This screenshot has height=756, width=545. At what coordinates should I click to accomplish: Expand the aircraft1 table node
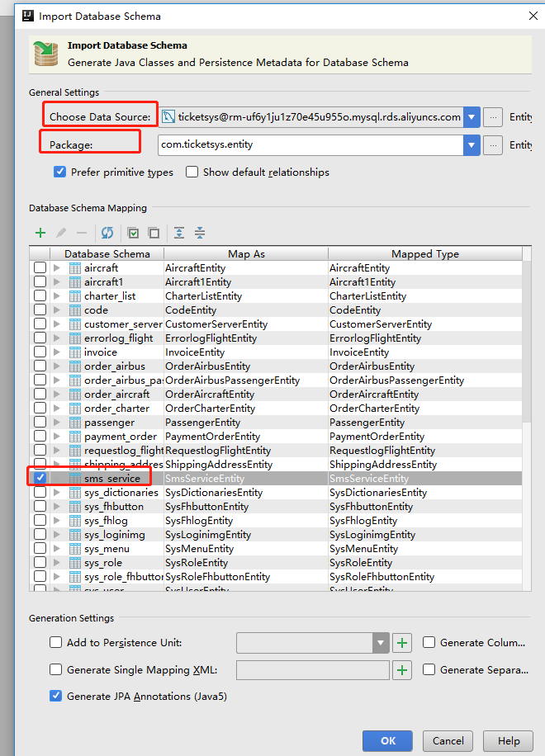[57, 282]
